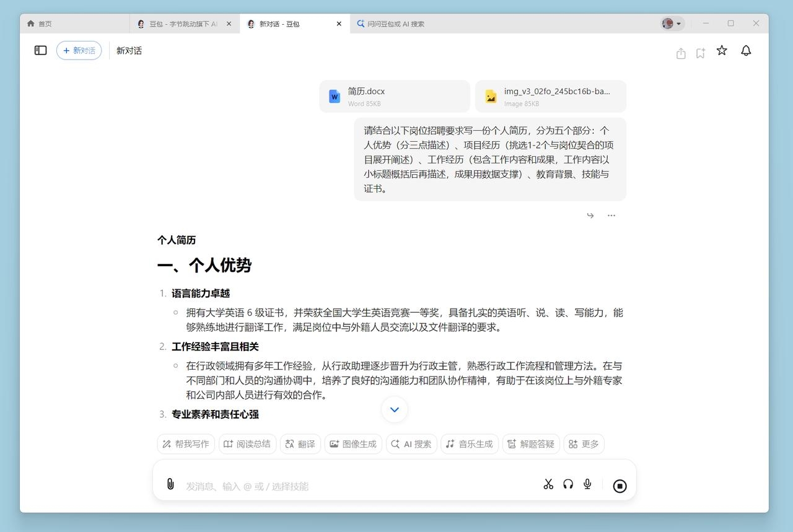Open the profile avatar dropdown
This screenshot has width=793, height=532.
[672, 24]
